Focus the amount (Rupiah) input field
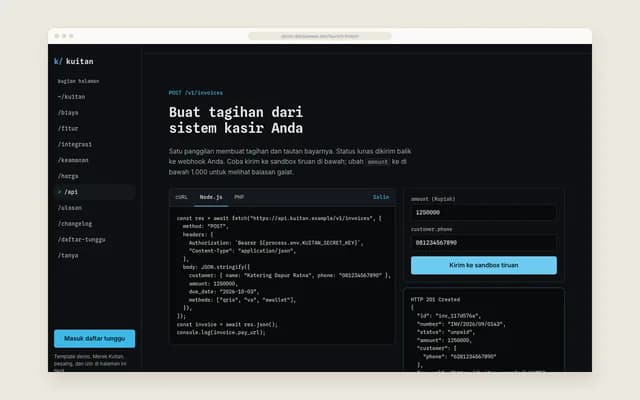The height and width of the screenshot is (400, 640). click(484, 213)
